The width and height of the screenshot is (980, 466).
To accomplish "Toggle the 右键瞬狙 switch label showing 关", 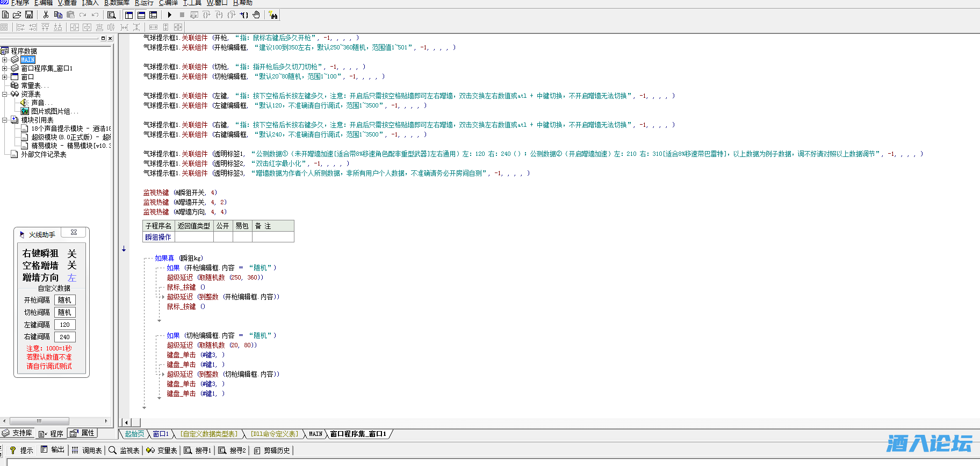I will (x=72, y=254).
